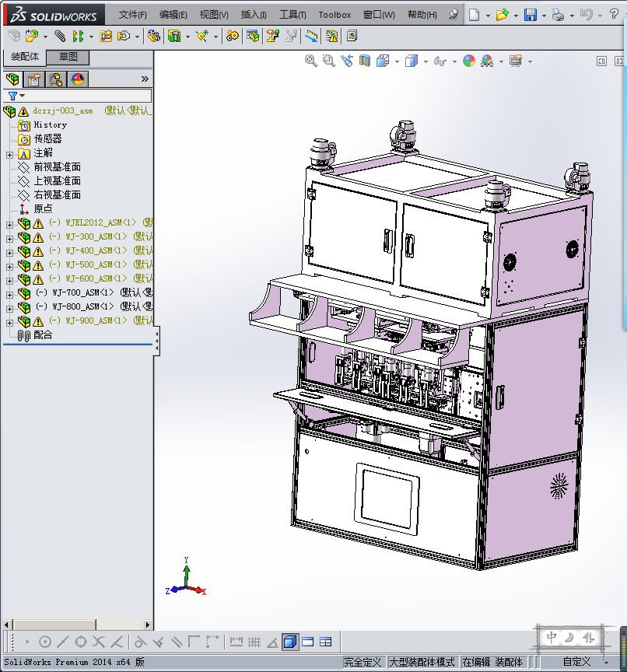This screenshot has width=627, height=672.
Task: Click the New document icon
Action: (474, 15)
